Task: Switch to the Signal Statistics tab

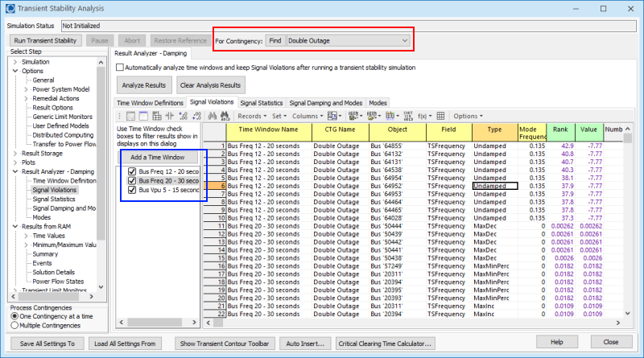Action: click(262, 103)
